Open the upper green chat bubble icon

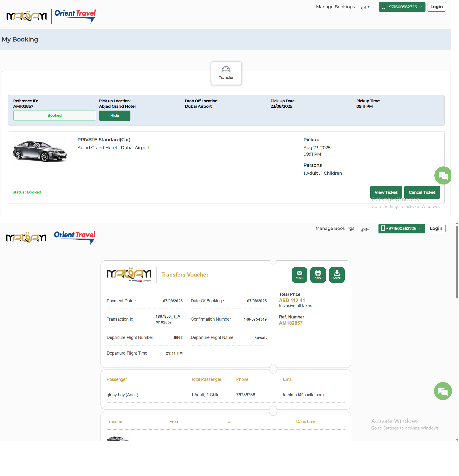point(443,175)
